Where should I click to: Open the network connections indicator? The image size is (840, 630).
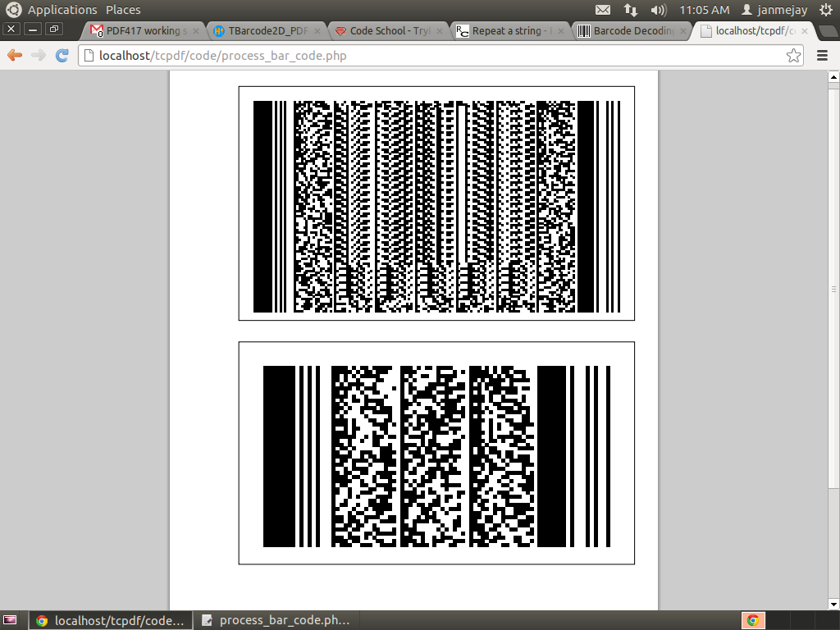pos(630,10)
